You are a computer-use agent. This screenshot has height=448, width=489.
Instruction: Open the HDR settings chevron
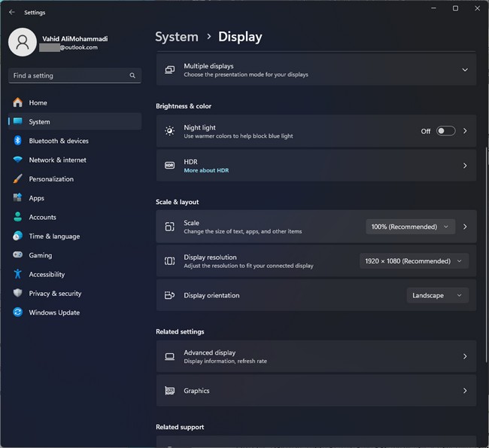(465, 166)
